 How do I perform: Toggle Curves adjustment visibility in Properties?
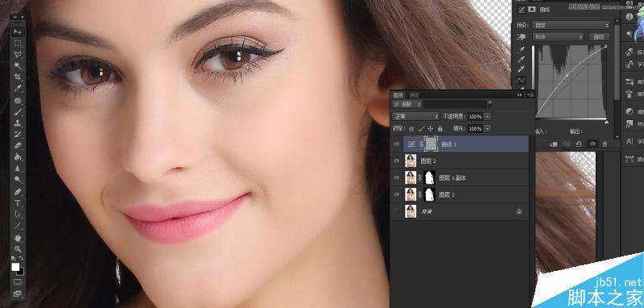pos(592,144)
